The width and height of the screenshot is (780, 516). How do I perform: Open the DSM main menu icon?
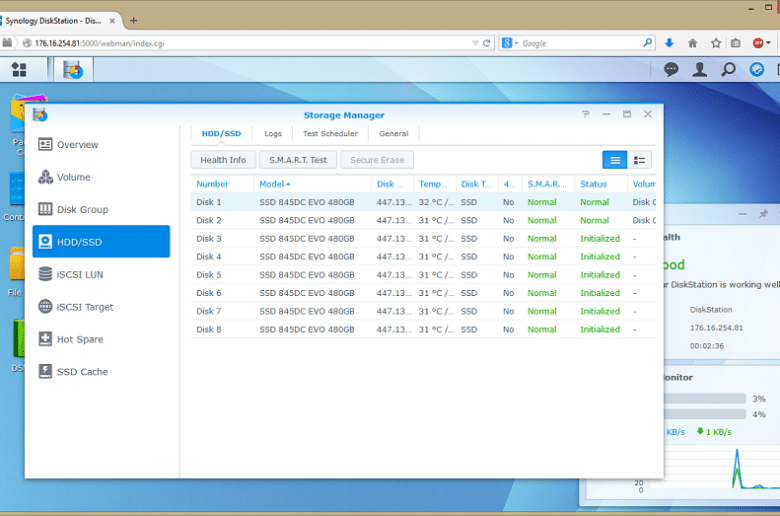[19, 70]
